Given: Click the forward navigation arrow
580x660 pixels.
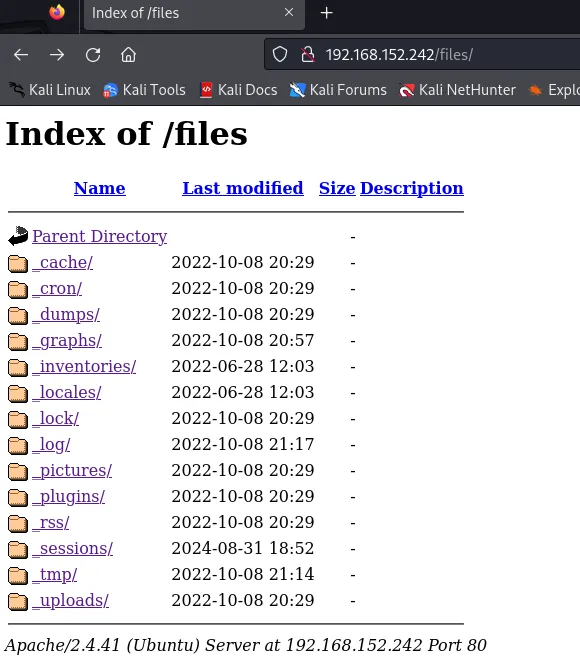Looking at the screenshot, I should [x=57, y=55].
